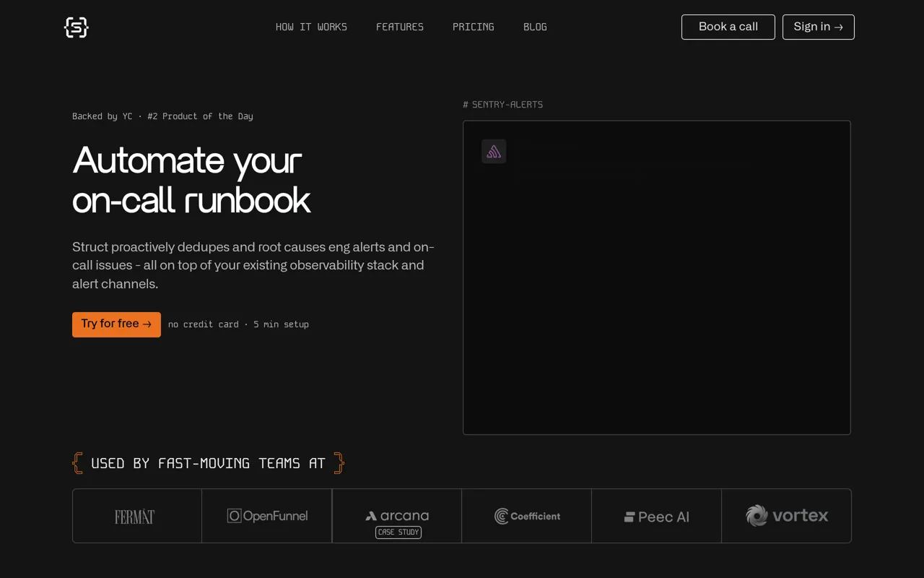
Task: Open the Fermàt customer logo
Action: (x=135, y=517)
